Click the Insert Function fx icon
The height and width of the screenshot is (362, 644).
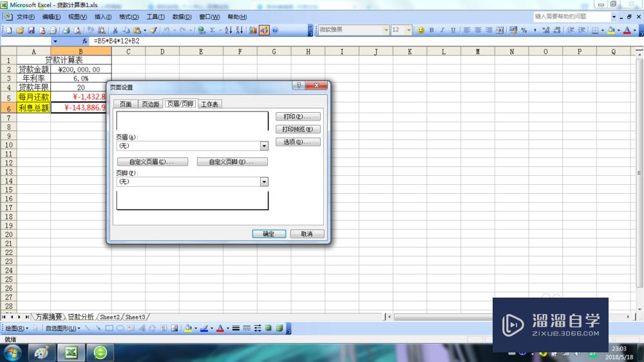(x=84, y=41)
